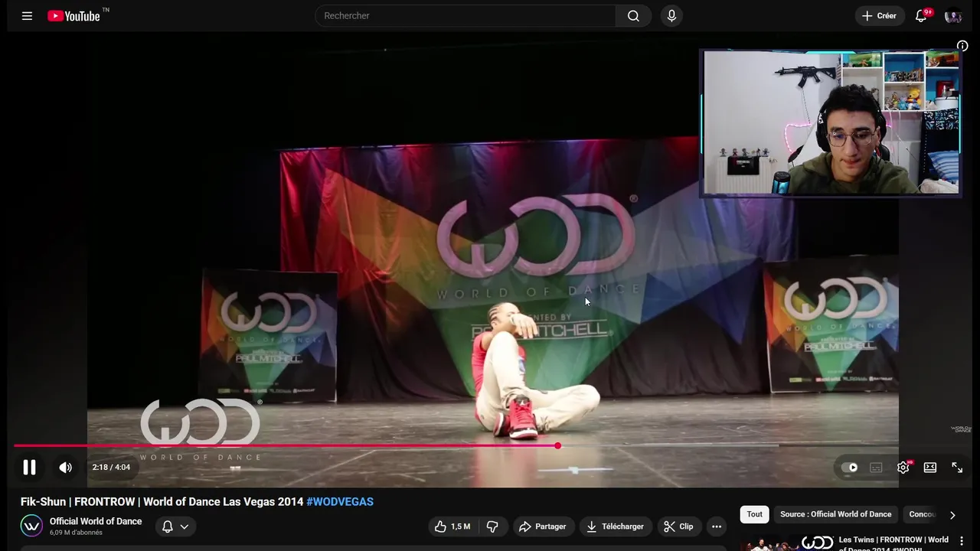Click the Partager share button

point(542,527)
